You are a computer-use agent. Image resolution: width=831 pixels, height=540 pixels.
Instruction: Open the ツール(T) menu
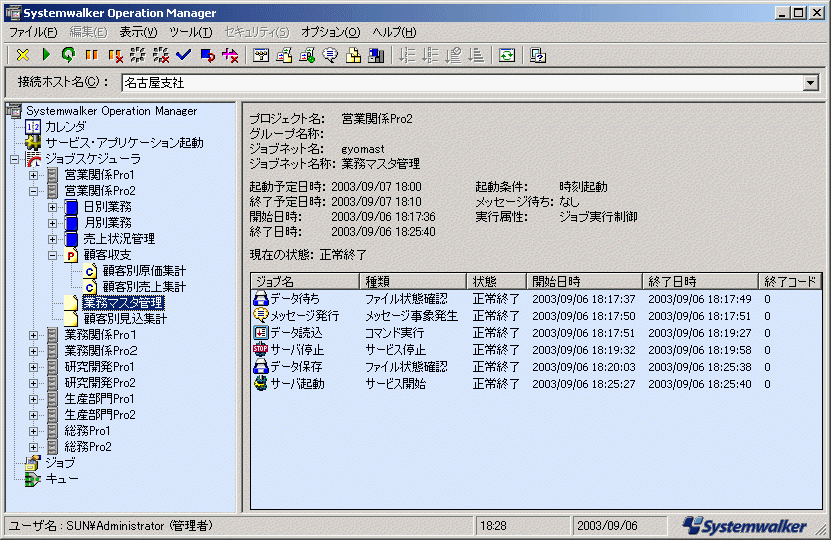click(191, 32)
